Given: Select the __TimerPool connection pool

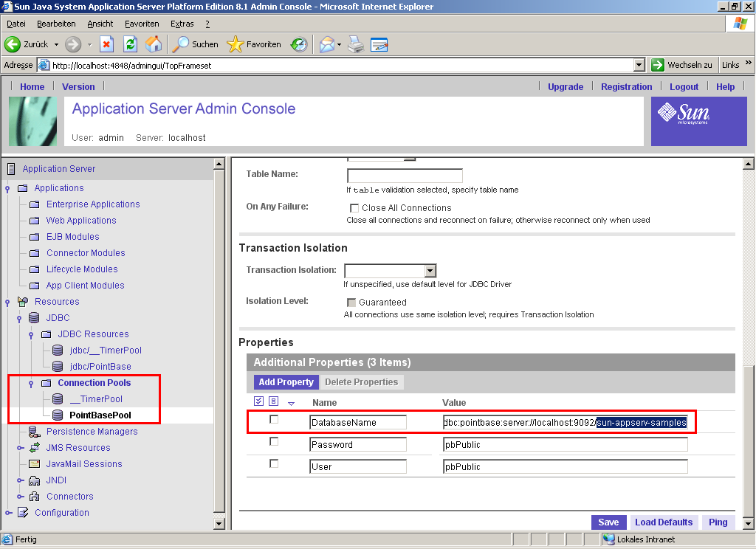Looking at the screenshot, I should pyautogui.click(x=96, y=399).
